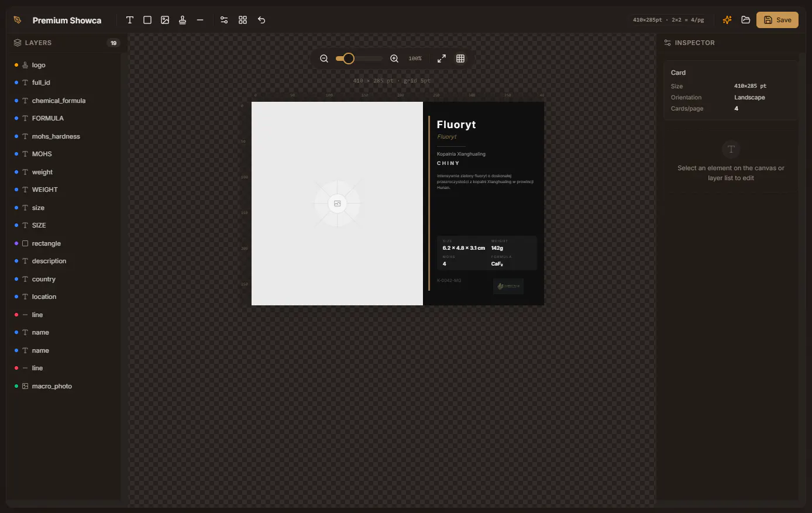Click the macro photo placeholder image
The width and height of the screenshot is (812, 513).
pyautogui.click(x=337, y=204)
